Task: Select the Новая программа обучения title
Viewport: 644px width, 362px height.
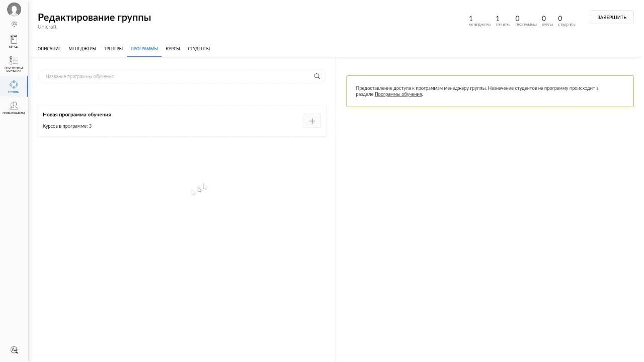Action: click(77, 115)
